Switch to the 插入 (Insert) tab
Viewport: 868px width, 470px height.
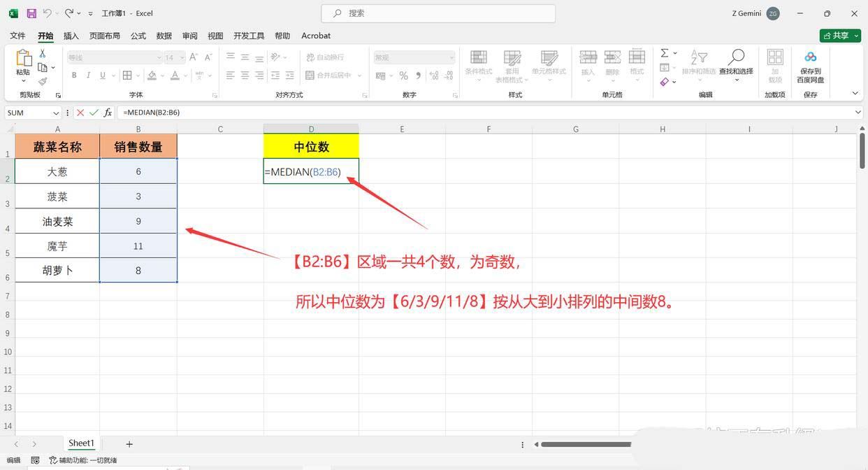coord(71,36)
